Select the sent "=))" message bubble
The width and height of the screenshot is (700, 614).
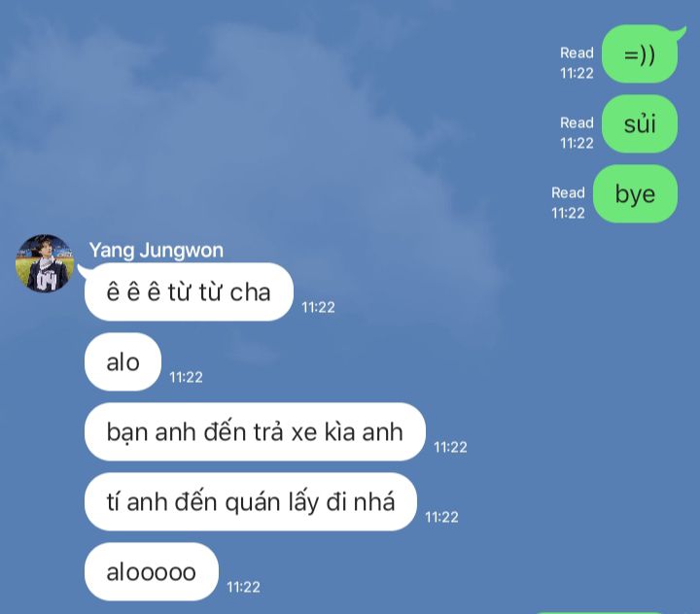(x=640, y=54)
